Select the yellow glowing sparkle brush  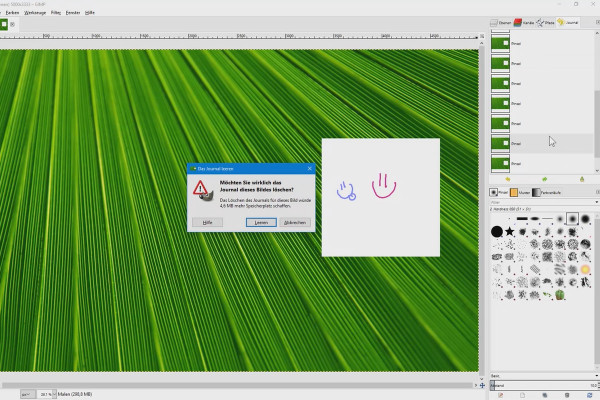click(585, 269)
